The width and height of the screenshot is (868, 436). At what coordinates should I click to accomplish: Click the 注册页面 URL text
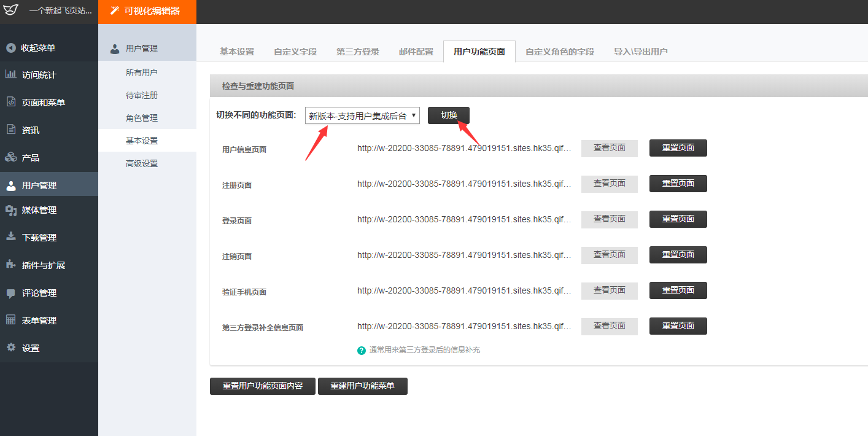click(464, 184)
